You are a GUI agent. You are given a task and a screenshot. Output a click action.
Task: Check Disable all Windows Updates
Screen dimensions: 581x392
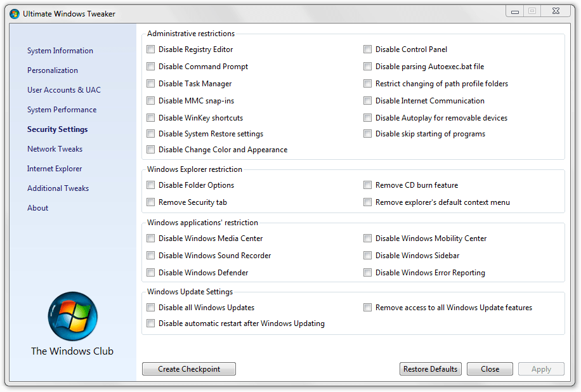[x=150, y=307]
